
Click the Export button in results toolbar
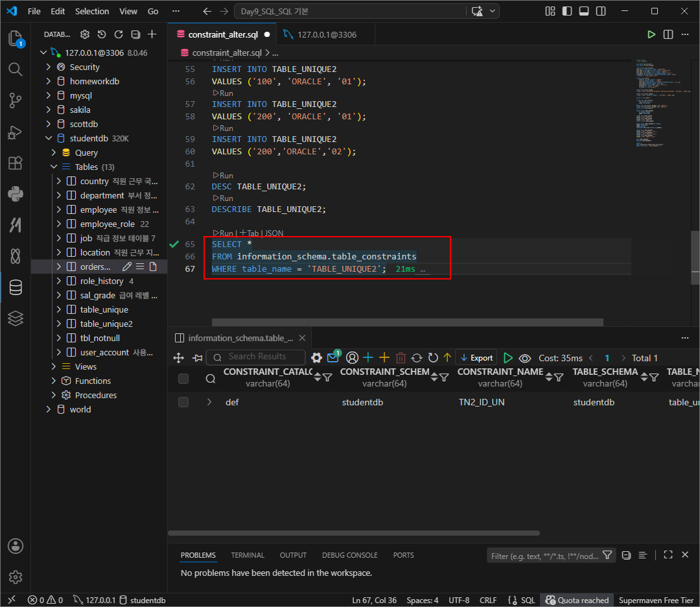476,358
